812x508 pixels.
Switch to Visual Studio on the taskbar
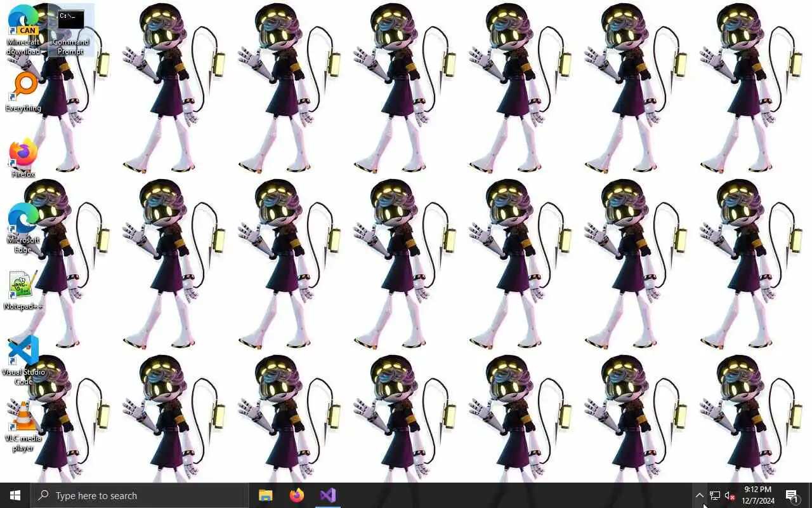[x=328, y=495]
